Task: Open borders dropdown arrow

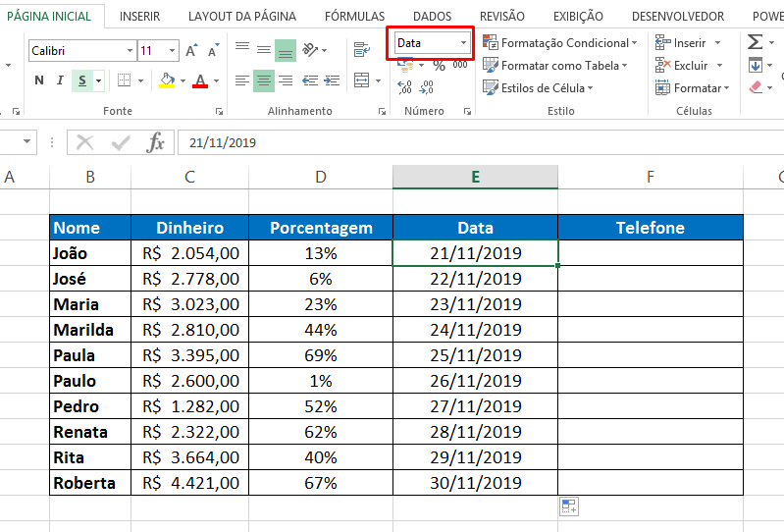Action: coord(140,80)
